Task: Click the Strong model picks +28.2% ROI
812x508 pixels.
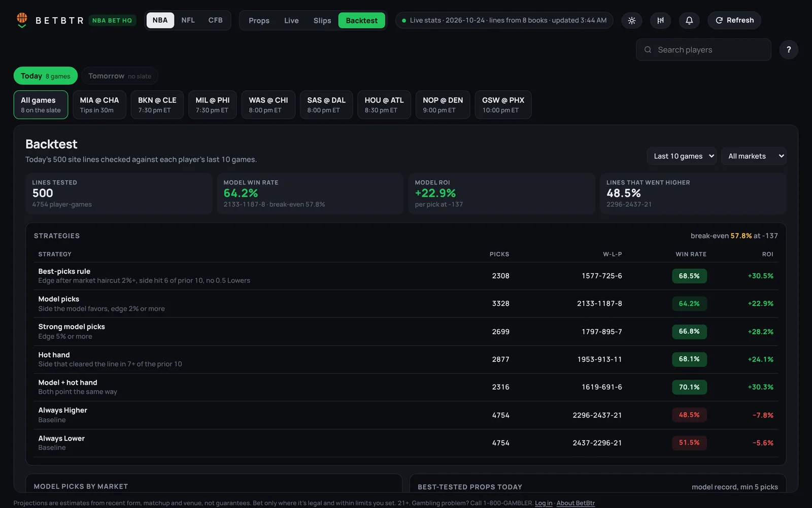Action: (760, 332)
